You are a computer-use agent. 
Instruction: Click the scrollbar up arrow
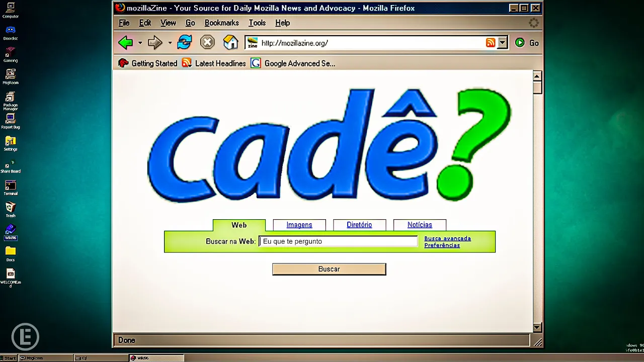click(x=537, y=76)
